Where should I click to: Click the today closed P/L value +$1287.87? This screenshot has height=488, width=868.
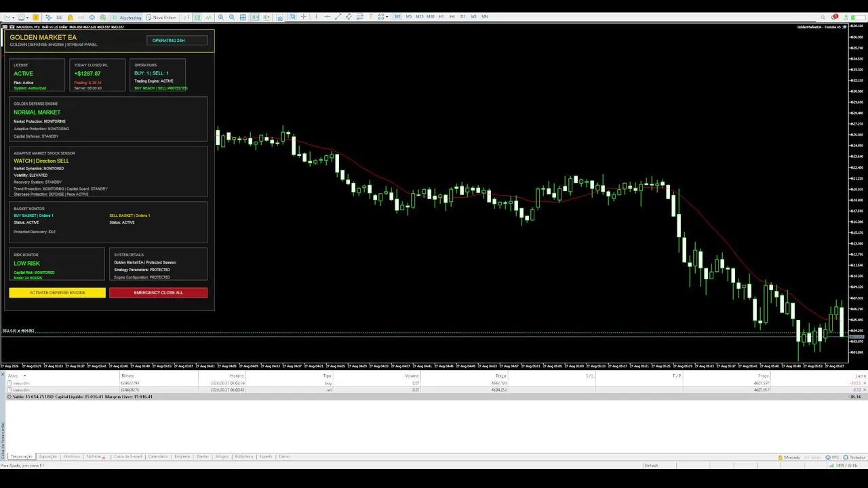[x=87, y=73]
